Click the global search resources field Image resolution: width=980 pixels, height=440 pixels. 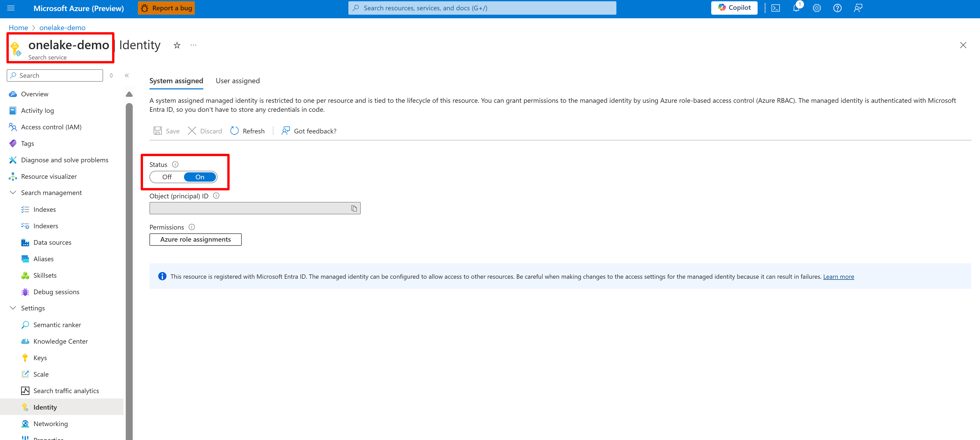tap(482, 8)
